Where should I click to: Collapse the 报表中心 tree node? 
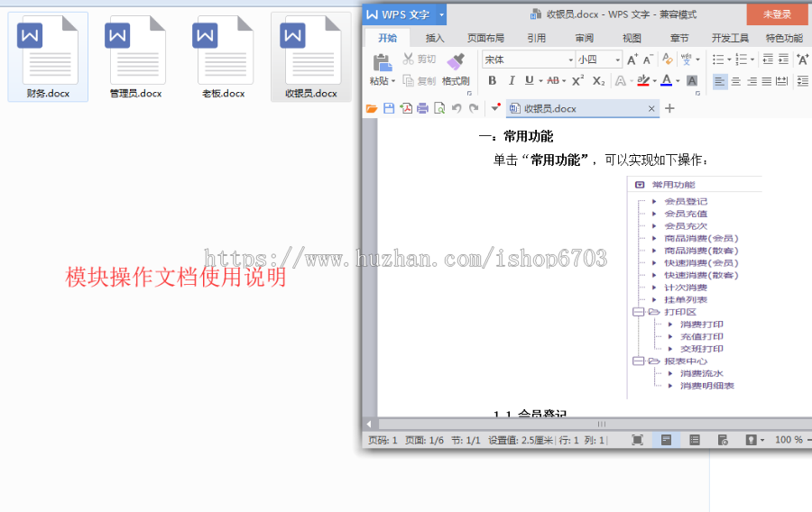pos(638,361)
